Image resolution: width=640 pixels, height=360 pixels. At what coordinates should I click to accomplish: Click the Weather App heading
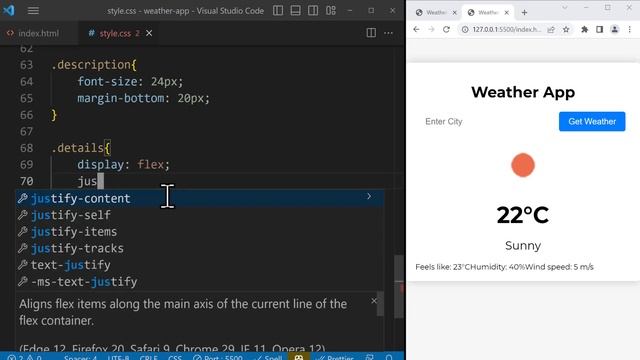point(523,92)
